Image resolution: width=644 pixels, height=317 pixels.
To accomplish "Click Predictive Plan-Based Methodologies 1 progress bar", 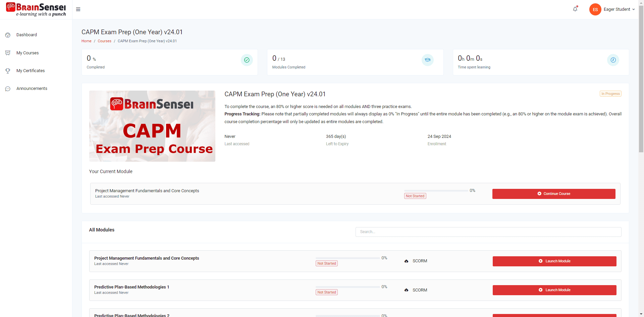I will point(347,287).
